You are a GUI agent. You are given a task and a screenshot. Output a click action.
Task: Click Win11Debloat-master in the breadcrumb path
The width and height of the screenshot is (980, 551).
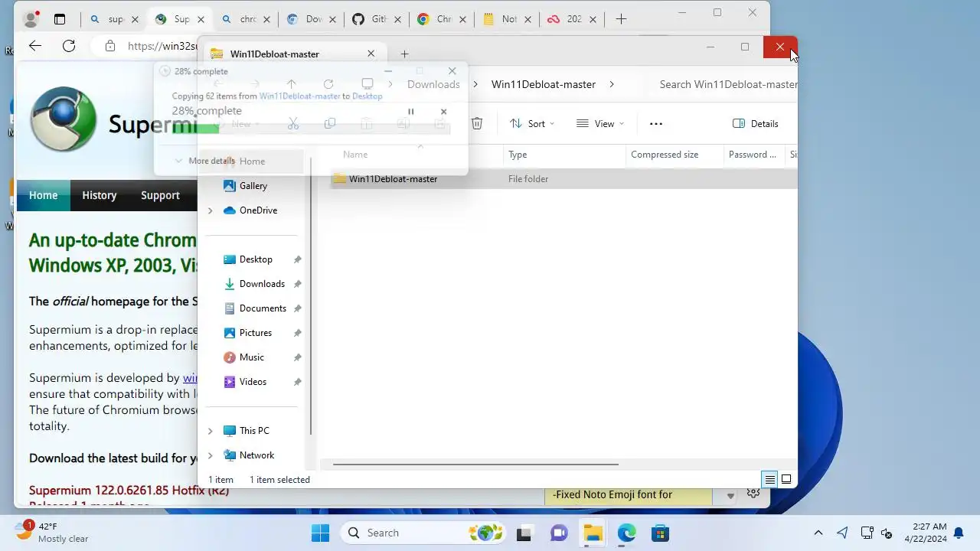click(544, 84)
